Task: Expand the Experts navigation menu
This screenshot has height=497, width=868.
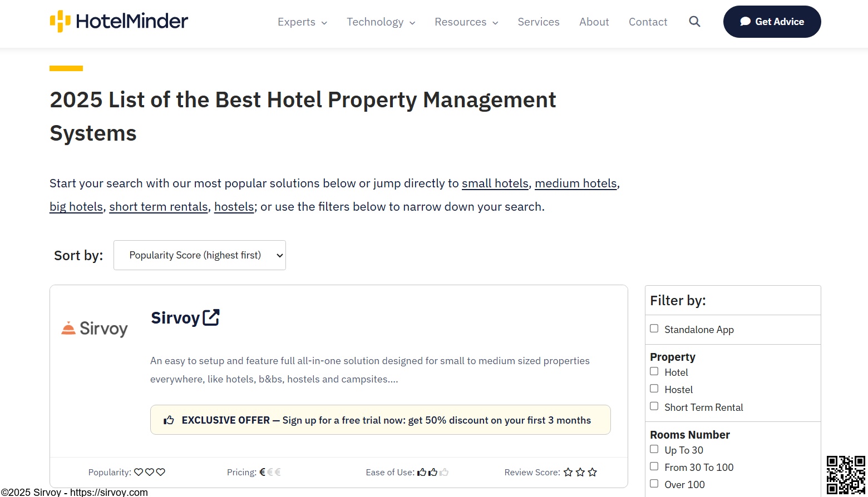Action: (x=302, y=22)
